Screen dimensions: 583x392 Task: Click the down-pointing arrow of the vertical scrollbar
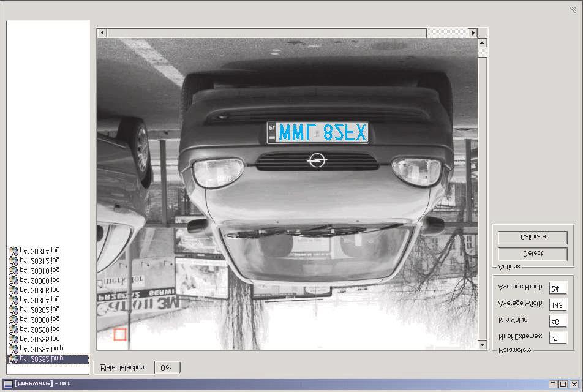pyautogui.click(x=482, y=345)
